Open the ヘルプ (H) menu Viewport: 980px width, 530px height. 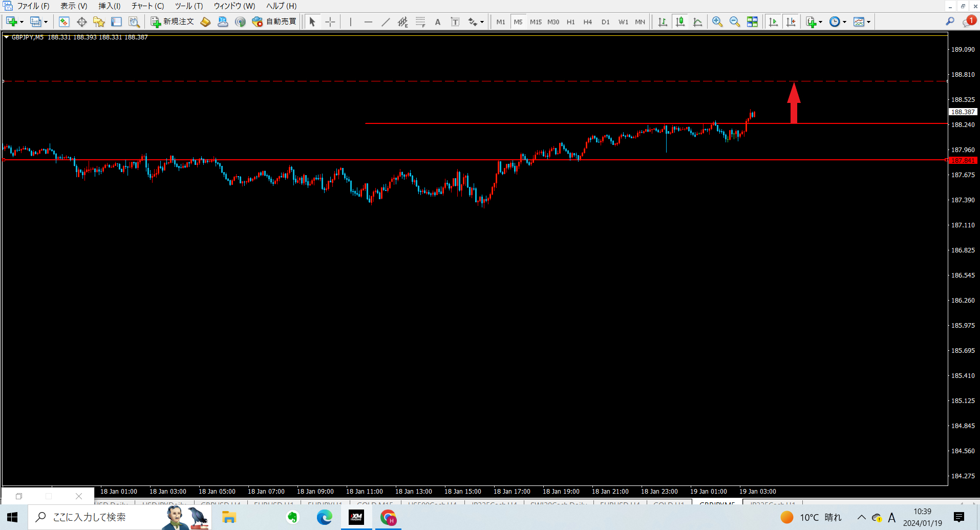pos(281,6)
